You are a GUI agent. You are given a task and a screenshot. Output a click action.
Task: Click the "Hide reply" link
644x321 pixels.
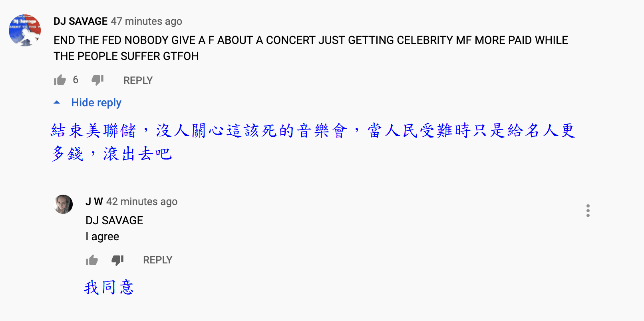click(96, 103)
